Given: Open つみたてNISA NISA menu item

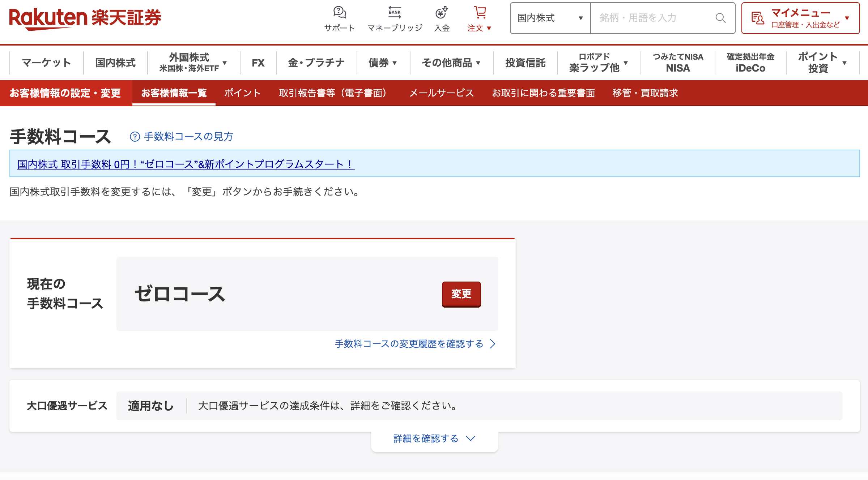Looking at the screenshot, I should click(x=678, y=63).
